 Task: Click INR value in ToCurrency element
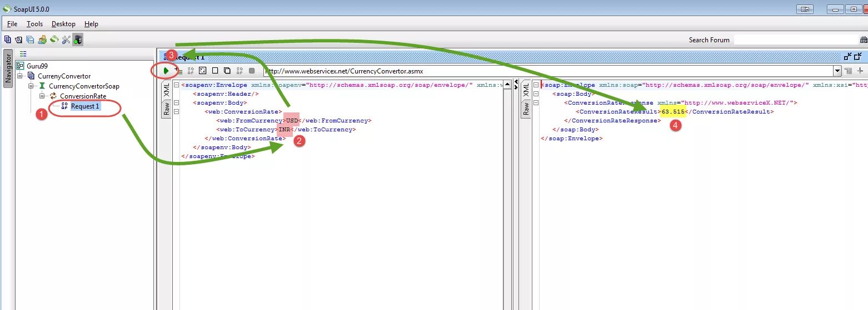pos(285,130)
